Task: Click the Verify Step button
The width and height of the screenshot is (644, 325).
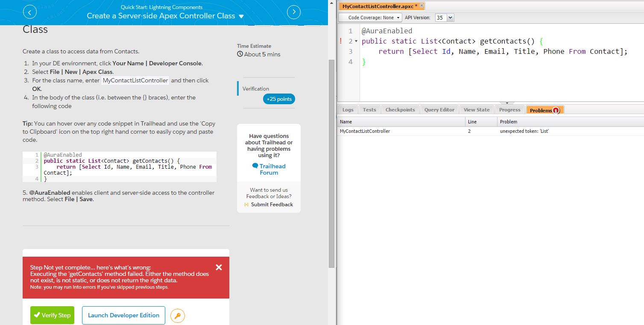Action: (52, 315)
